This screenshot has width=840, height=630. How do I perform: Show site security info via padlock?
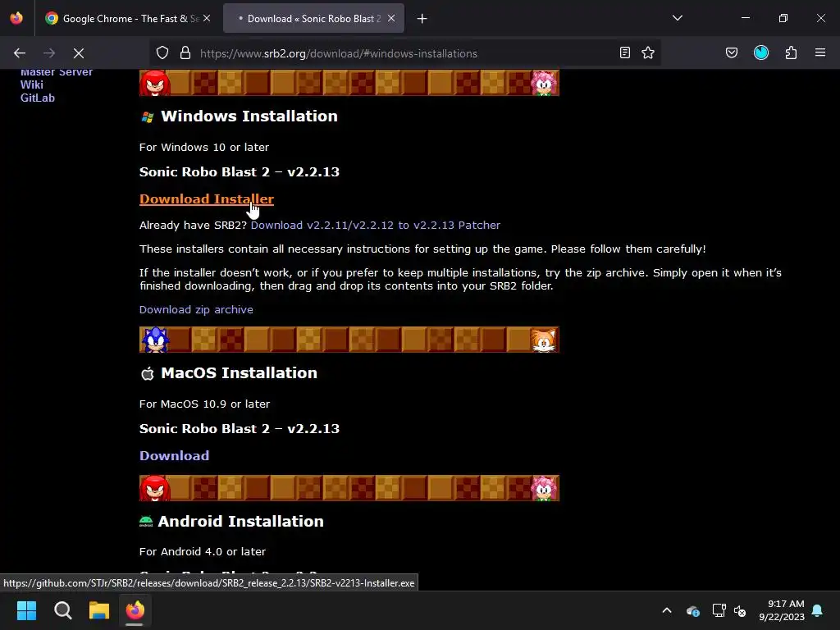coord(185,53)
